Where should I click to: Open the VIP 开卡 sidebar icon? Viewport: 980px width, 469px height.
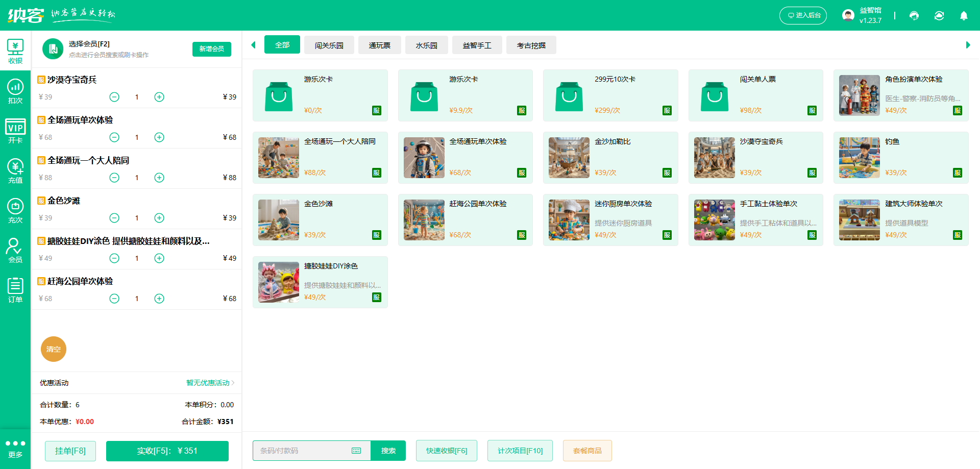[x=15, y=131]
